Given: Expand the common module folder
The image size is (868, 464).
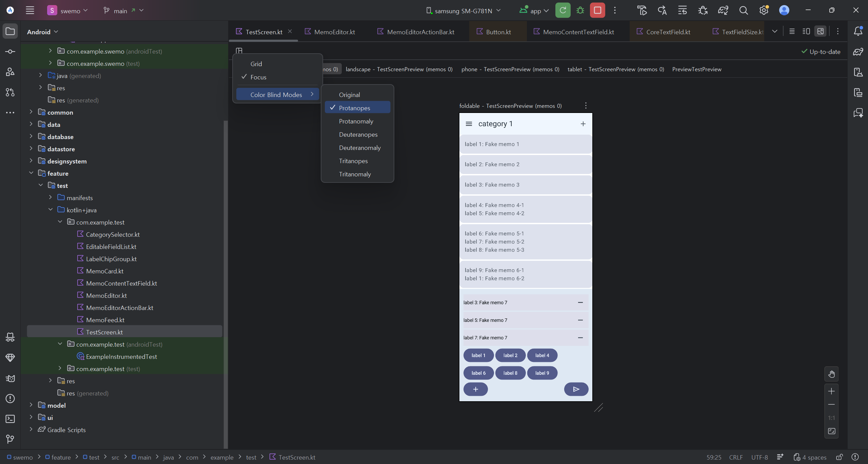Looking at the screenshot, I should coord(31,112).
